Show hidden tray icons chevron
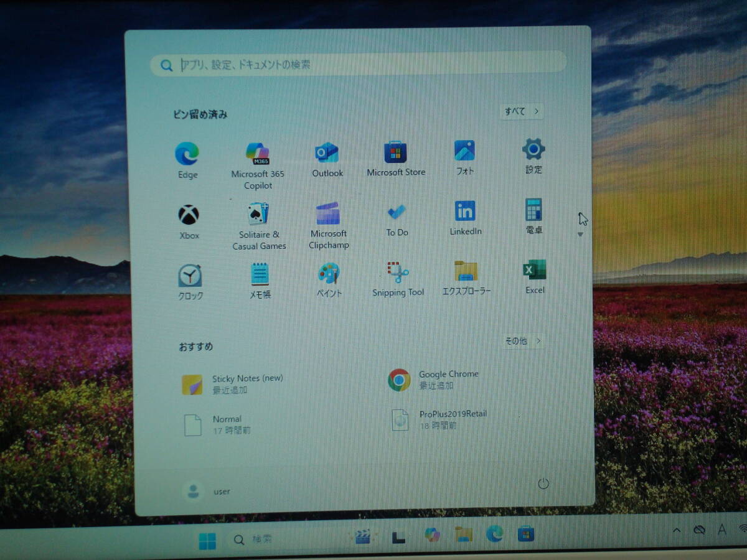This screenshot has width=747, height=560. 677,531
